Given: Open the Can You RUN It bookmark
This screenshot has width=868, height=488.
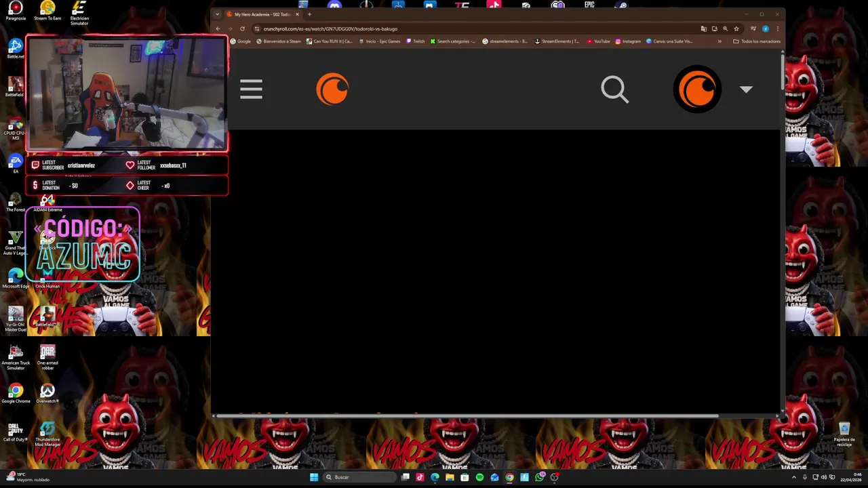Looking at the screenshot, I should point(330,41).
